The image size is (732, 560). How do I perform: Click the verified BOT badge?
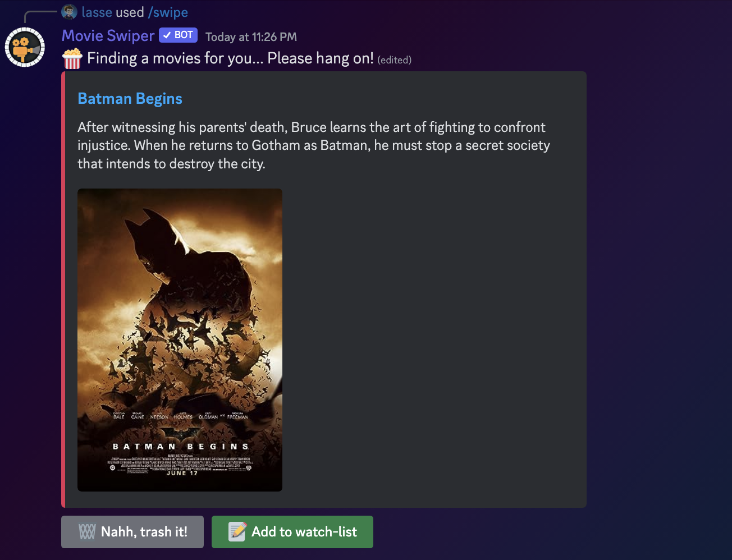click(x=178, y=35)
